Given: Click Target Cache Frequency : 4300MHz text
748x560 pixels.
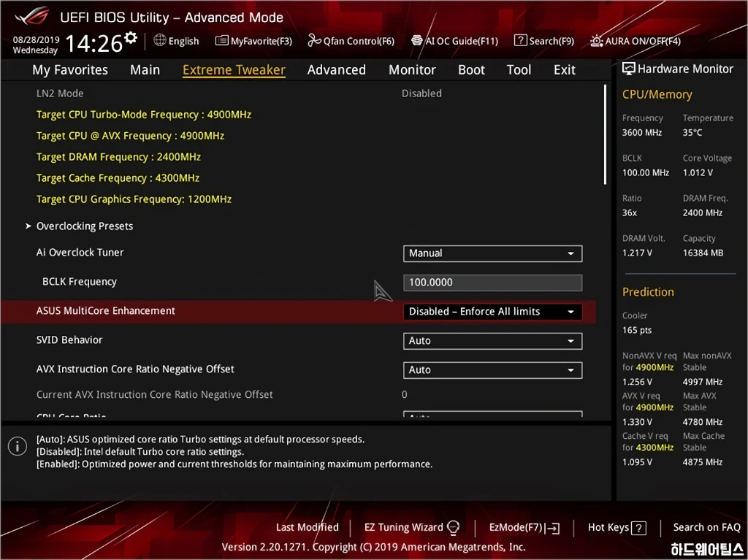Looking at the screenshot, I should tap(118, 178).
